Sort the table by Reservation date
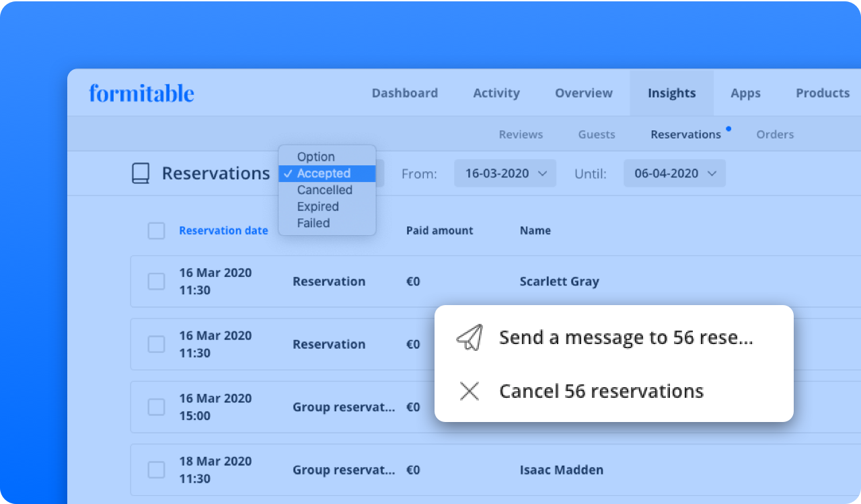Image resolution: width=861 pixels, height=504 pixels. (x=223, y=230)
